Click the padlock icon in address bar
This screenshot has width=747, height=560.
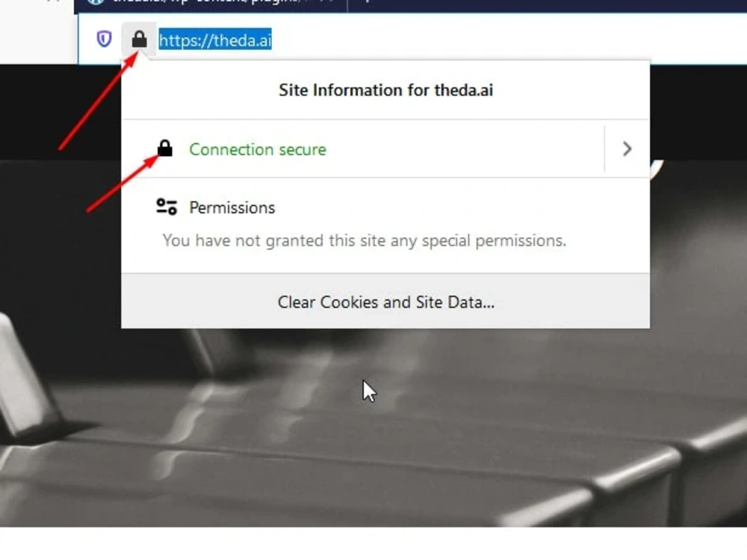139,39
